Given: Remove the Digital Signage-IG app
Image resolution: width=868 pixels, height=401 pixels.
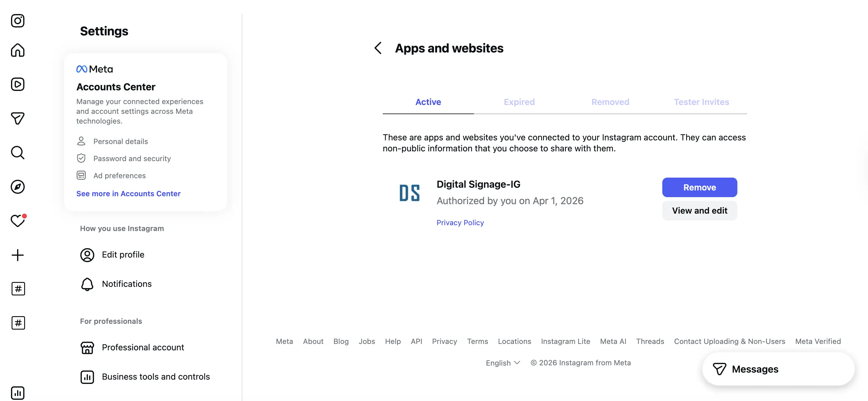Looking at the screenshot, I should [699, 187].
